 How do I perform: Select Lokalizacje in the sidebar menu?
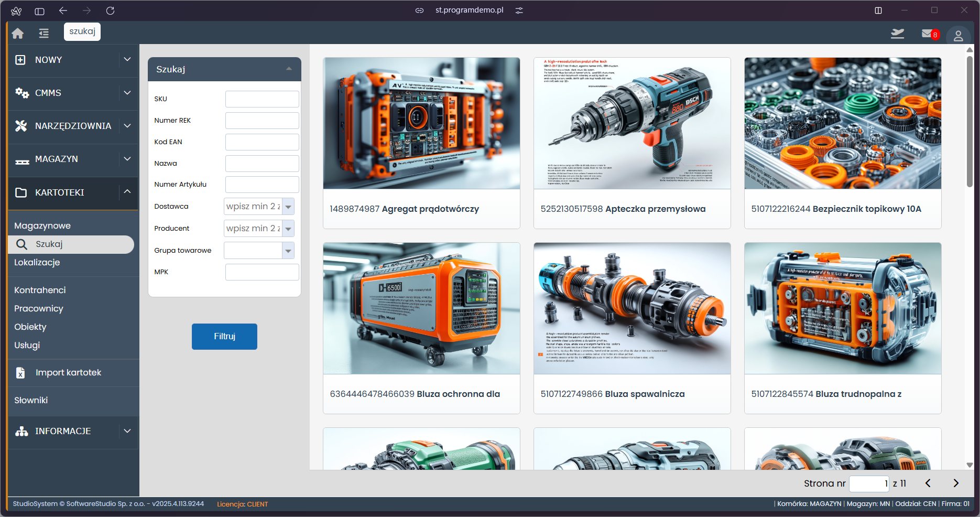[x=37, y=262]
